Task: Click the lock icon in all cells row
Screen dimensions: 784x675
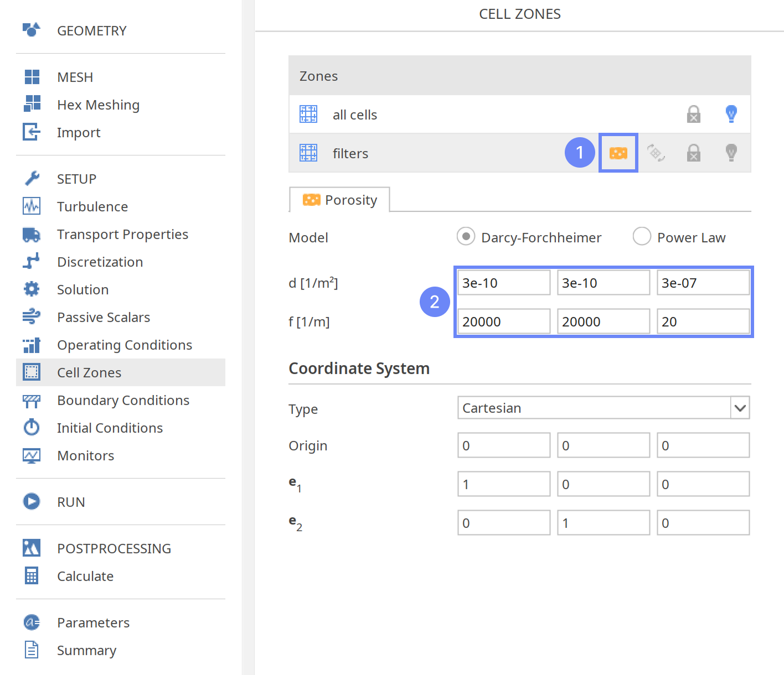Action: pyautogui.click(x=693, y=115)
